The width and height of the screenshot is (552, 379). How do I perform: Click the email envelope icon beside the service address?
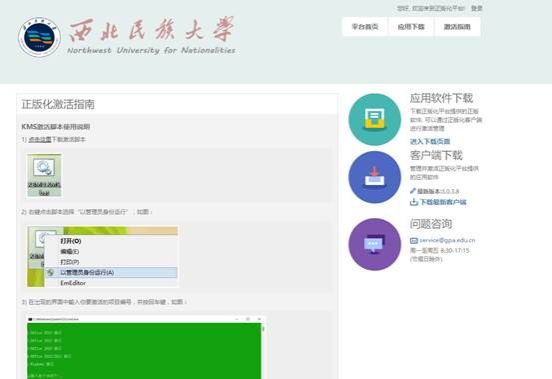[x=414, y=240]
